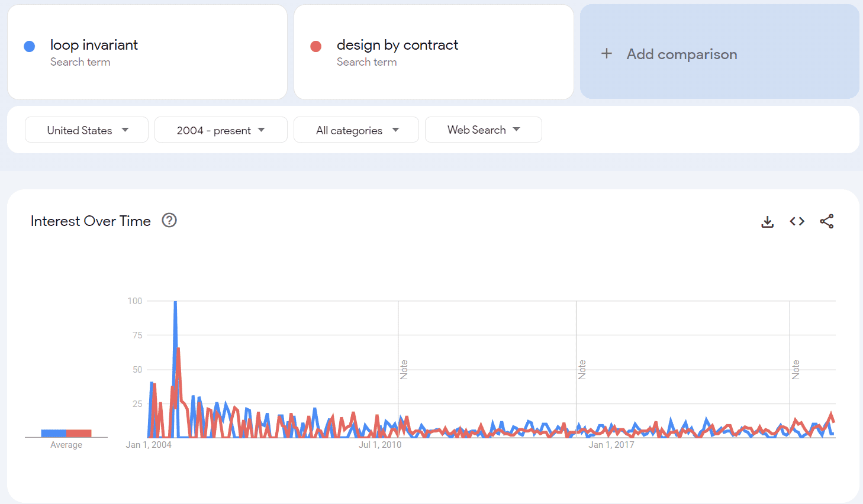Click the blue peak at 100 in the chart
This screenshot has height=504, width=863.
[176, 301]
